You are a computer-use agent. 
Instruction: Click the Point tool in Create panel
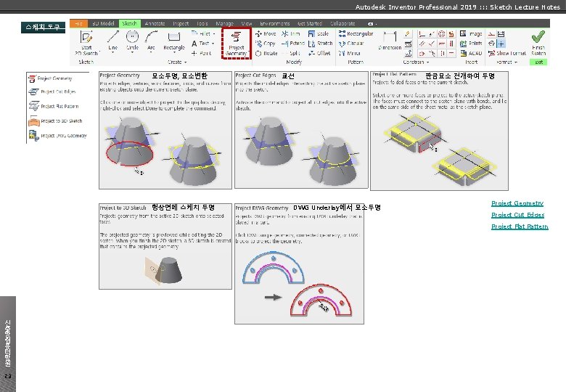[x=202, y=53]
